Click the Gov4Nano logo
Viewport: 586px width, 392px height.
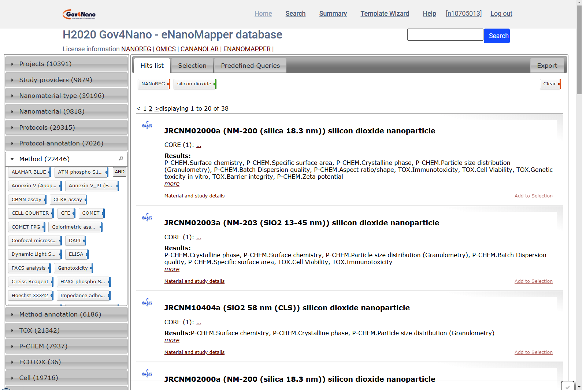coord(79,14)
